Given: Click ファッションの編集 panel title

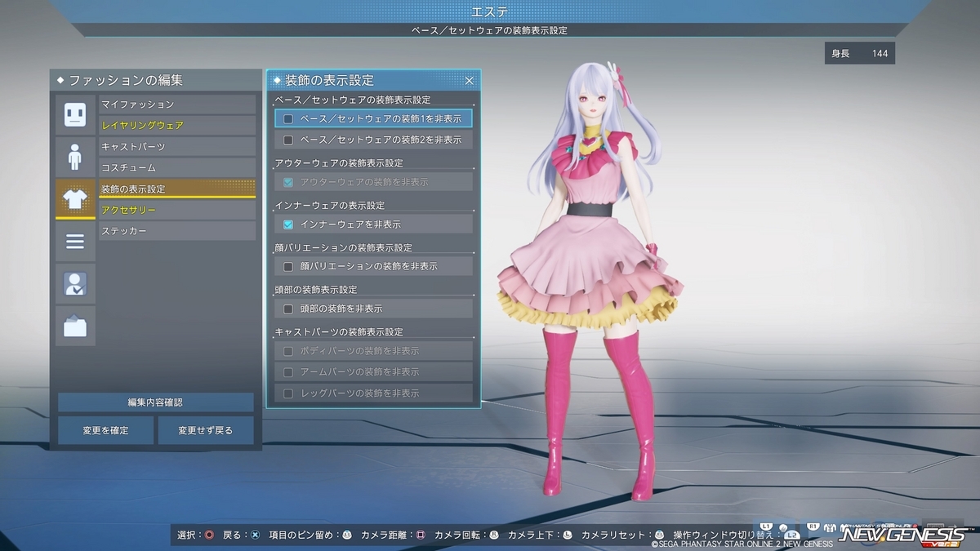Looking at the screenshot, I should click(126, 81).
